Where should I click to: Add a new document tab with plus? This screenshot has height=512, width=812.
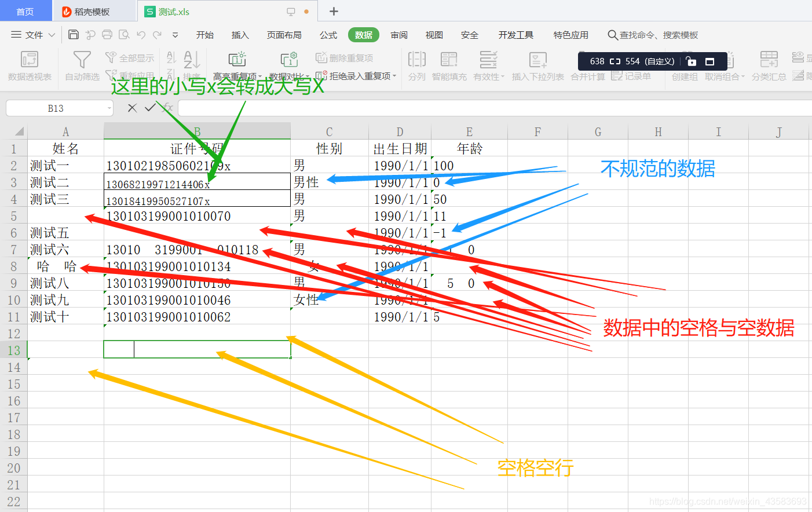coord(334,11)
